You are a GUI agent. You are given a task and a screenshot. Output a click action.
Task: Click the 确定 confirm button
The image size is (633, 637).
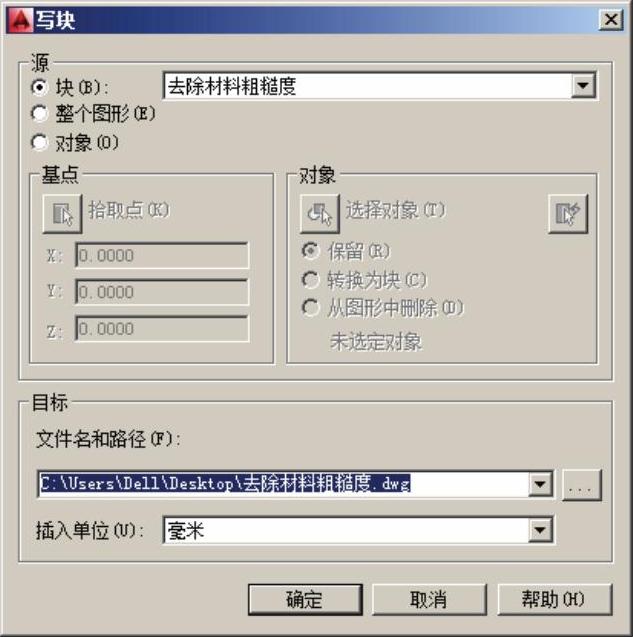click(305, 600)
